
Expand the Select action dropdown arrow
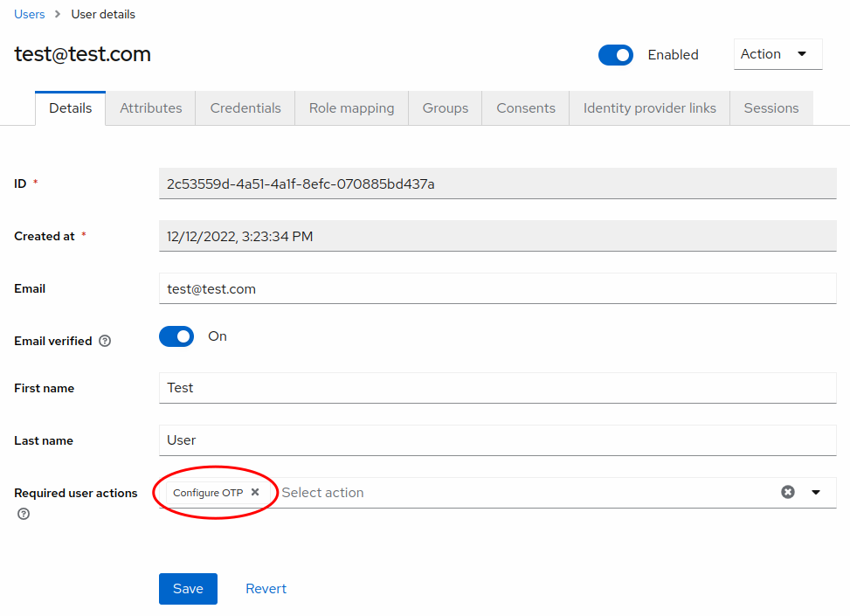(x=817, y=492)
